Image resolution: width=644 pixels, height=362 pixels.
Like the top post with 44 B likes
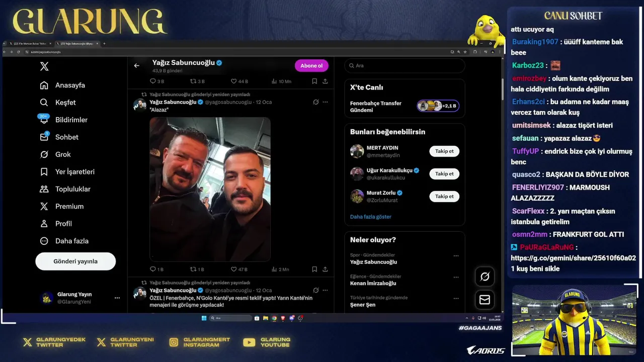233,81
